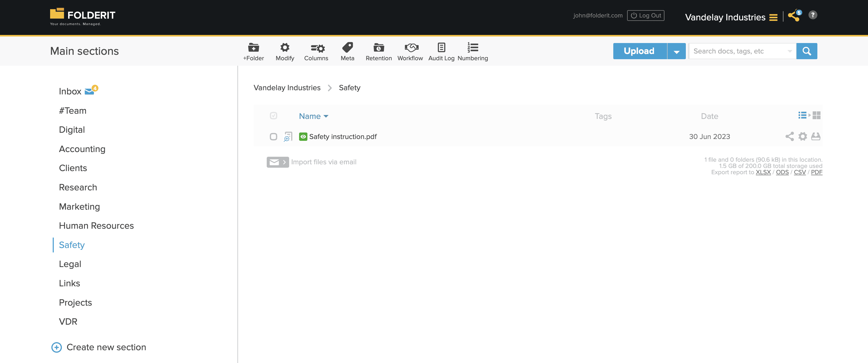Viewport: 868px width, 363px height.
Task: Click the Log Out button
Action: click(646, 15)
